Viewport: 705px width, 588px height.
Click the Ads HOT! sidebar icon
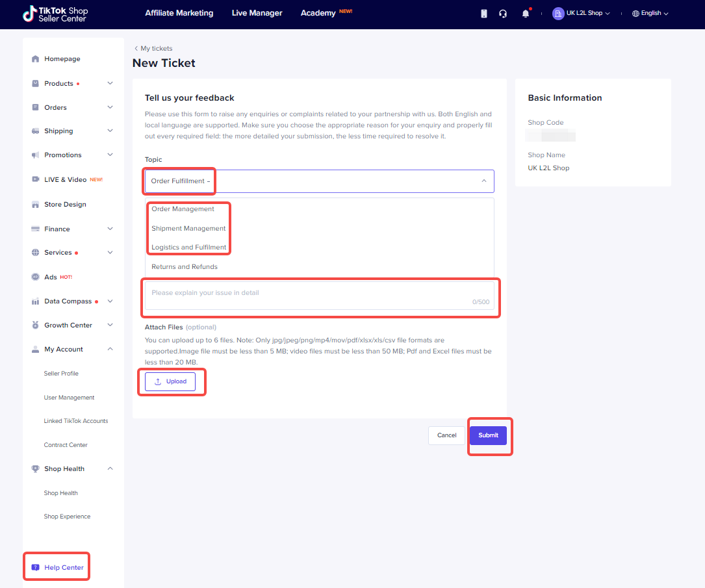point(34,277)
